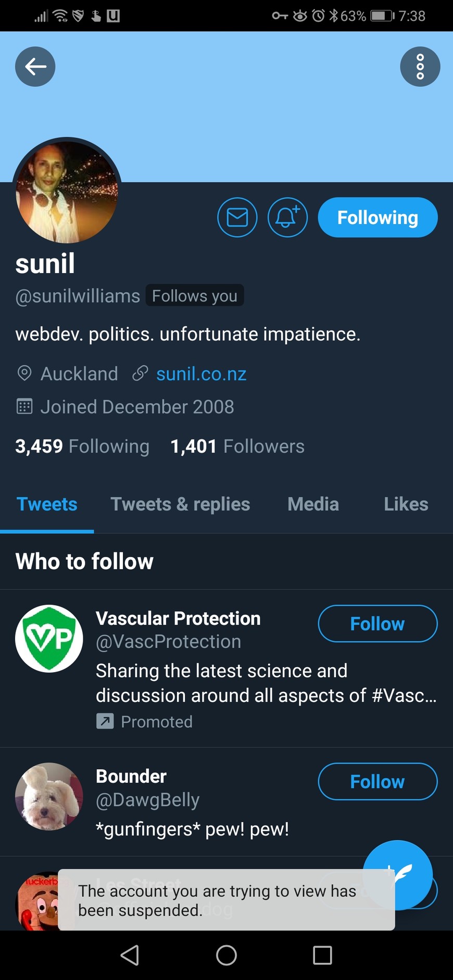The image size is (453, 980).
Task: Open the Media tab
Action: 313,504
